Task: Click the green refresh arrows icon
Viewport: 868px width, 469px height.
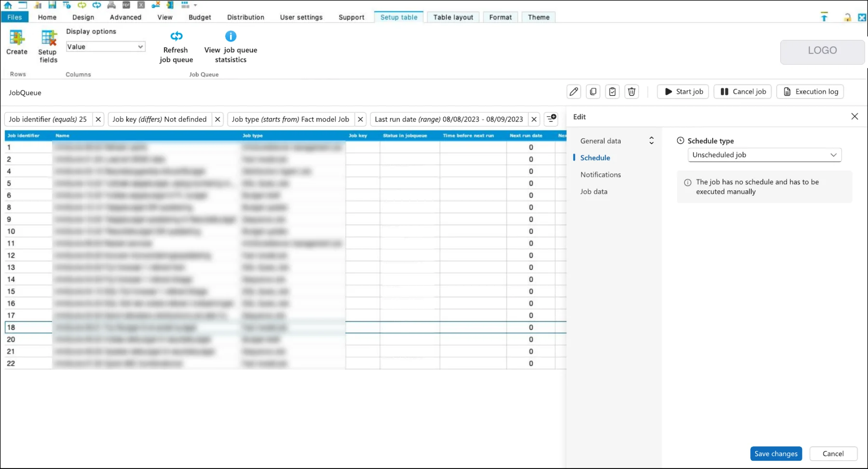Action: tap(82, 5)
